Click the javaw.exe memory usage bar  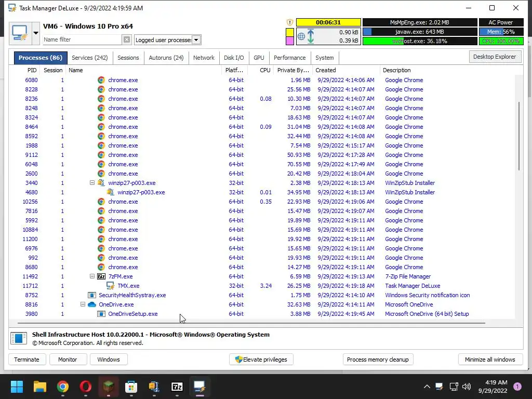click(x=420, y=32)
